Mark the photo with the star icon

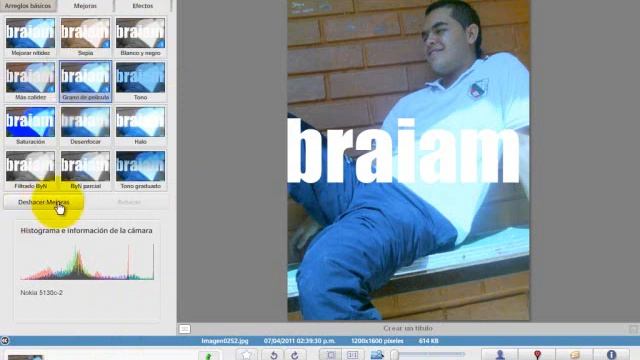tap(246, 355)
